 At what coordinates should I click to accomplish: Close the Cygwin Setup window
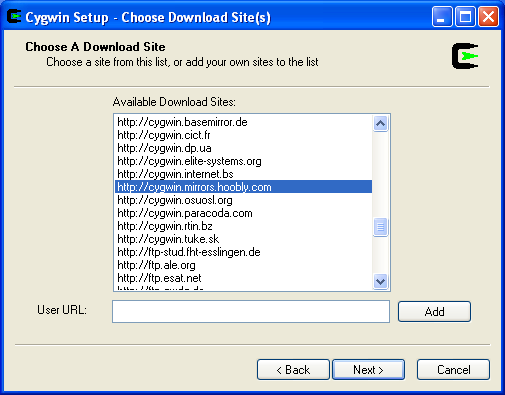[x=488, y=17]
